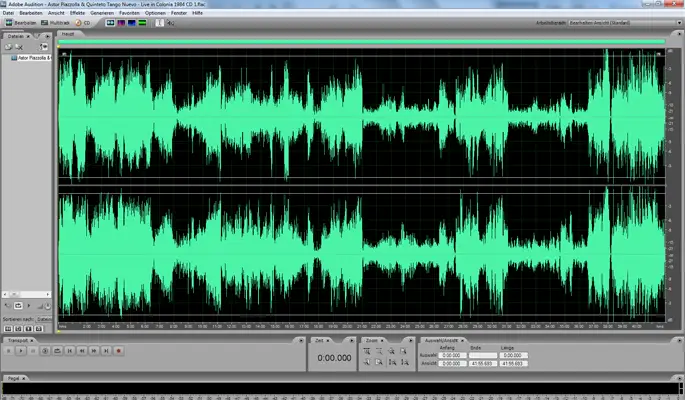The height and width of the screenshot is (400, 685).
Task: Switch to the Haupt tab
Action: coord(68,34)
